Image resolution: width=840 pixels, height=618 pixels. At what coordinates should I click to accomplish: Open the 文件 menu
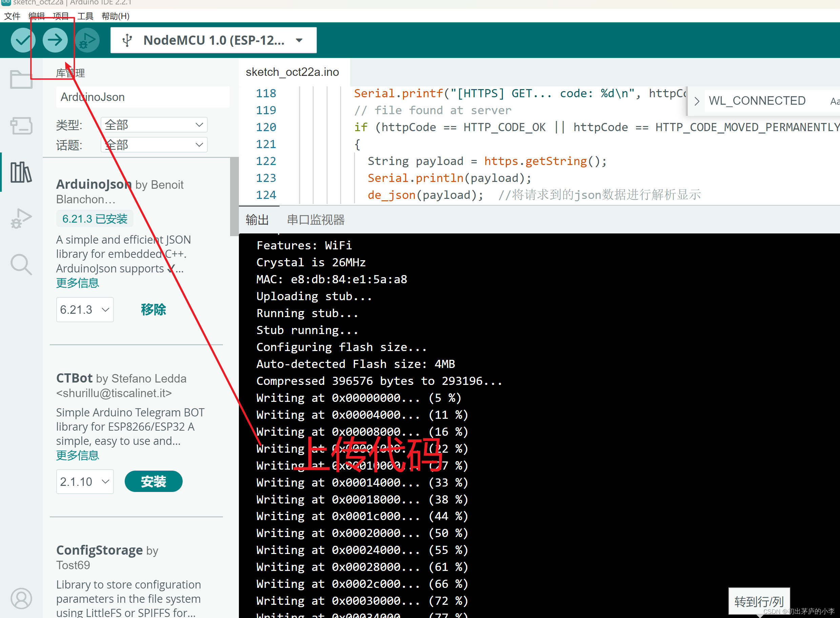(12, 16)
